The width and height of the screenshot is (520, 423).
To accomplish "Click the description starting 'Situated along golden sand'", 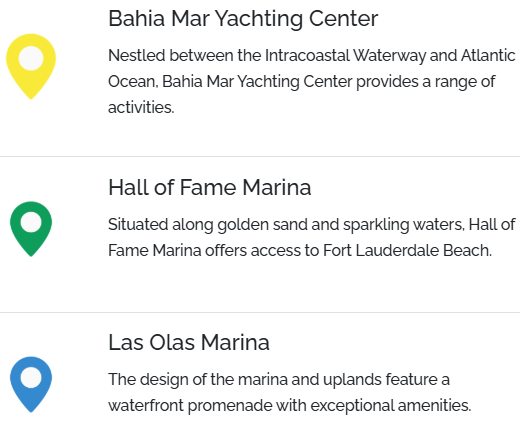I will (312, 237).
